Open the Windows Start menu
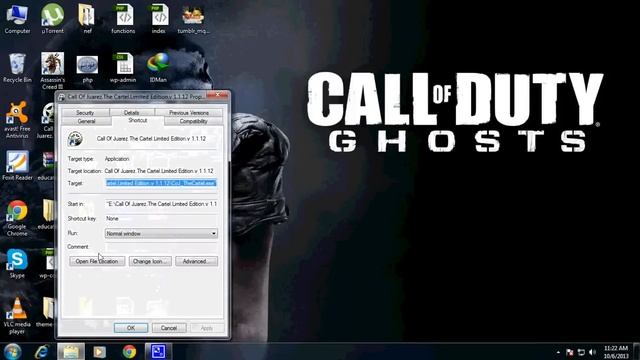 pos(13,351)
